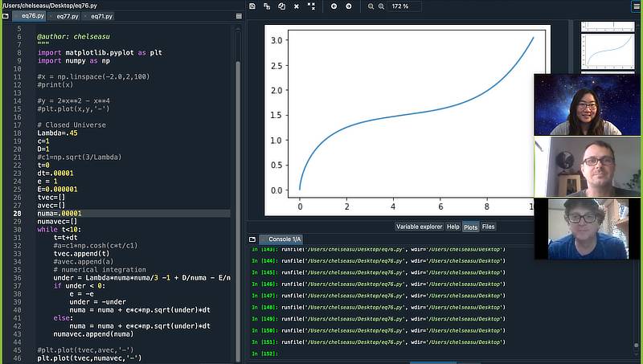643x364 pixels.
Task: Select the second plot thumbnail in sidebar
Action: (x=608, y=55)
